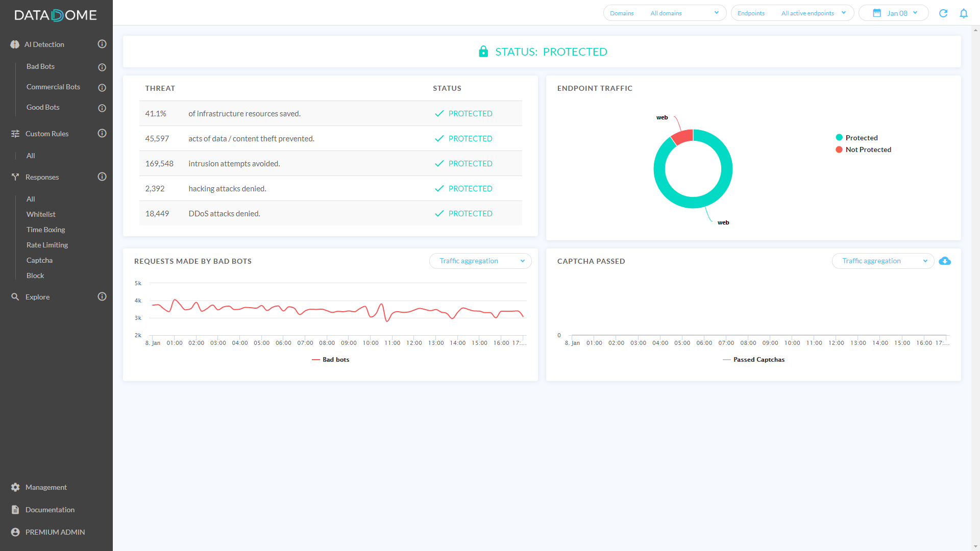
Task: Click the cloud download icon for Captcha Passed
Action: pyautogui.click(x=945, y=261)
